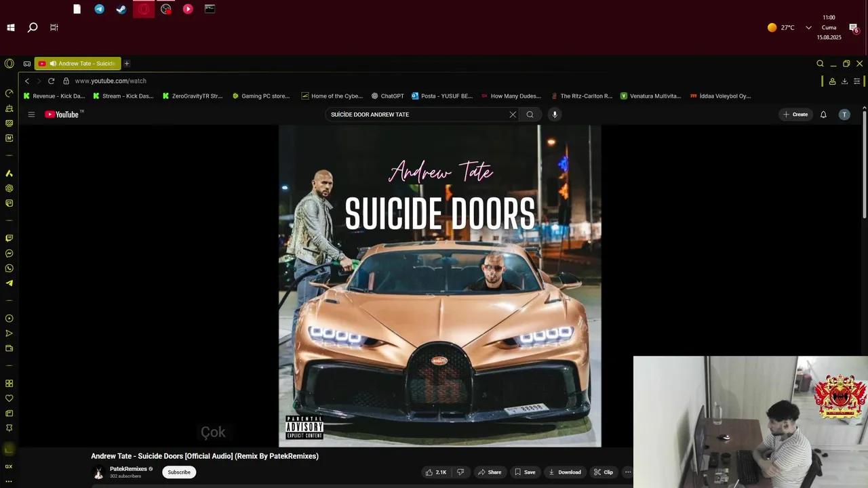Screen dimensions: 868x488
Task: Reload the page with the refresh icon
Action: [x=51, y=81]
